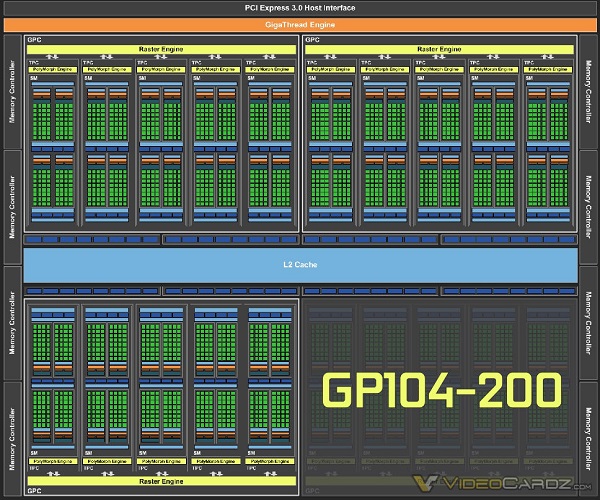Click the first PolyMorph Engine in bottom-left GPC
This screenshot has width=600, height=500.
coord(53,461)
